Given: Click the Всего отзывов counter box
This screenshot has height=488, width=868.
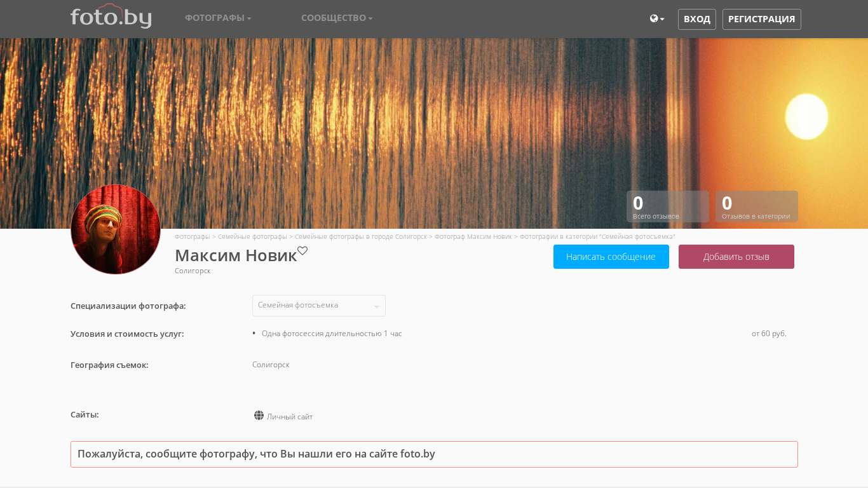Looking at the screenshot, I should [668, 207].
